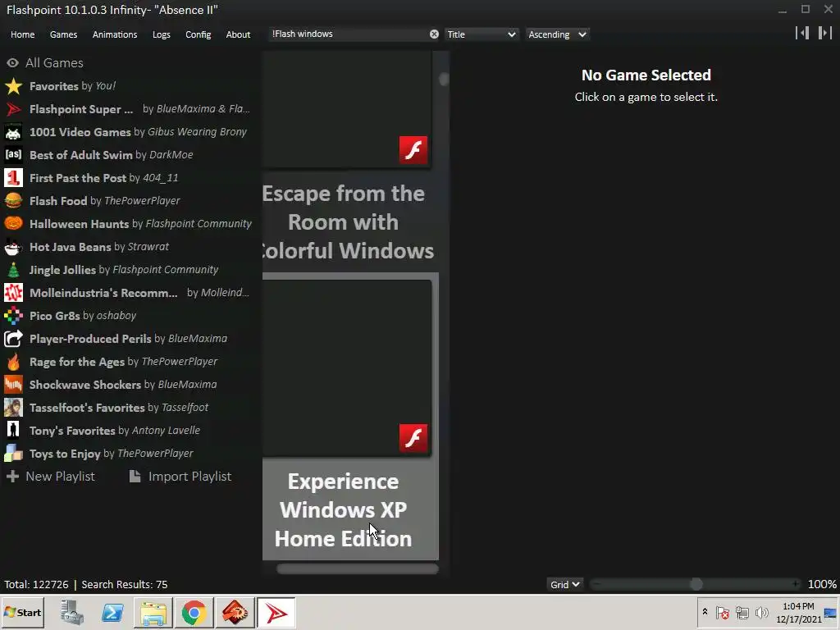Screen dimensions: 840x630
Task: Select the 1001 Video Games invader icon
Action: pos(13,132)
